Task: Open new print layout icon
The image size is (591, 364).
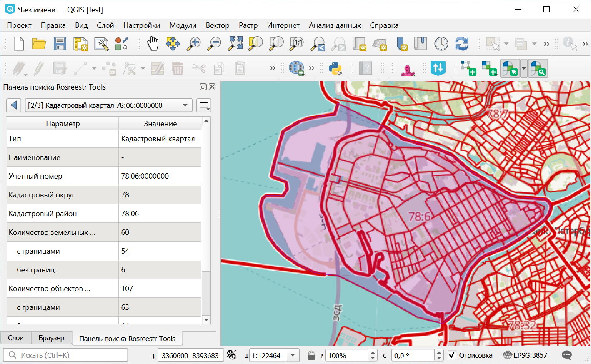Action: pos(80,44)
